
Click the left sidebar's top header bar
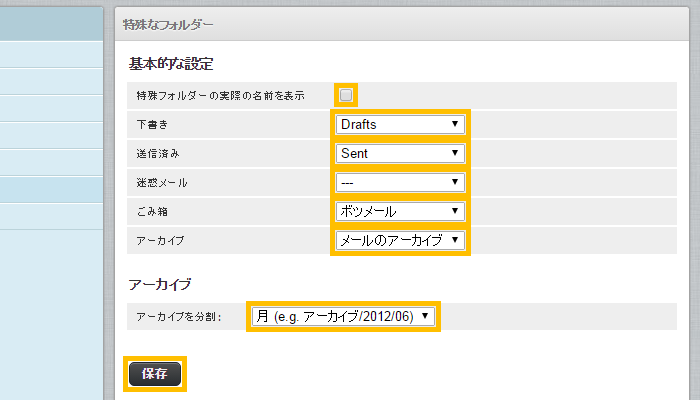click(51, 23)
